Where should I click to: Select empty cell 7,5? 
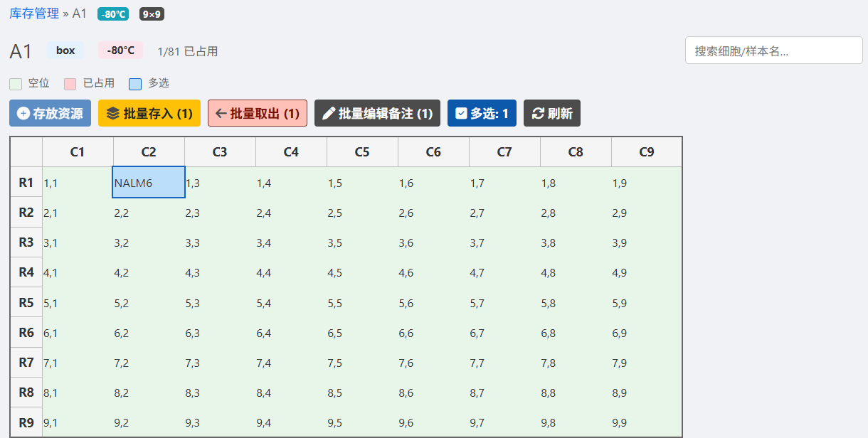pos(362,362)
